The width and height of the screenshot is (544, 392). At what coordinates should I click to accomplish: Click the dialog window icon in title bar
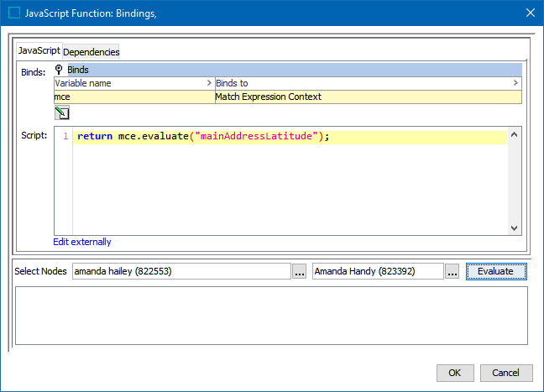[14, 13]
